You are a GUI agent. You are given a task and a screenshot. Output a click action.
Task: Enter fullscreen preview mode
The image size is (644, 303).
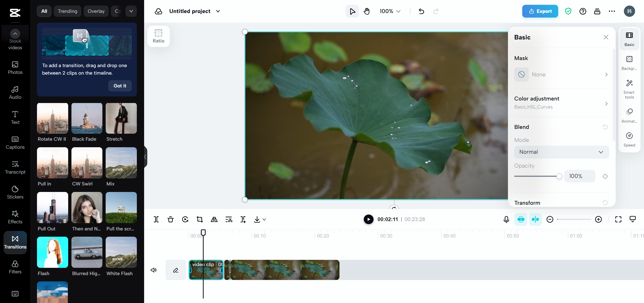click(x=618, y=219)
